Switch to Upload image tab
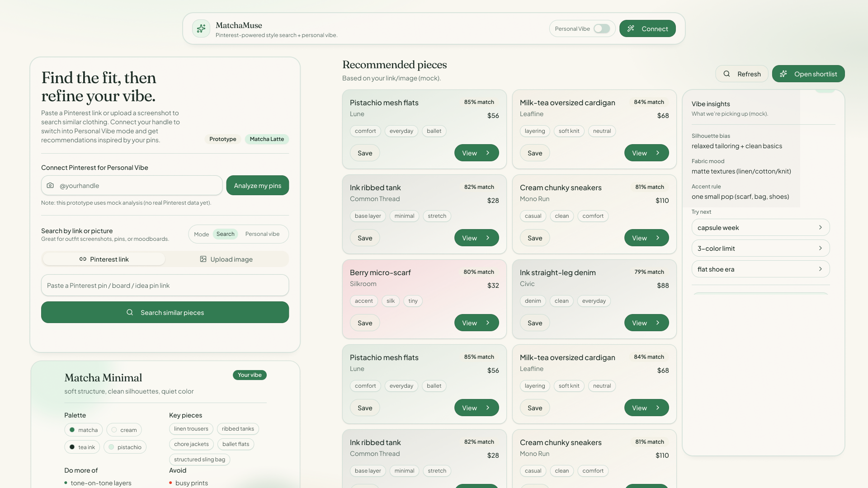 [x=226, y=259]
